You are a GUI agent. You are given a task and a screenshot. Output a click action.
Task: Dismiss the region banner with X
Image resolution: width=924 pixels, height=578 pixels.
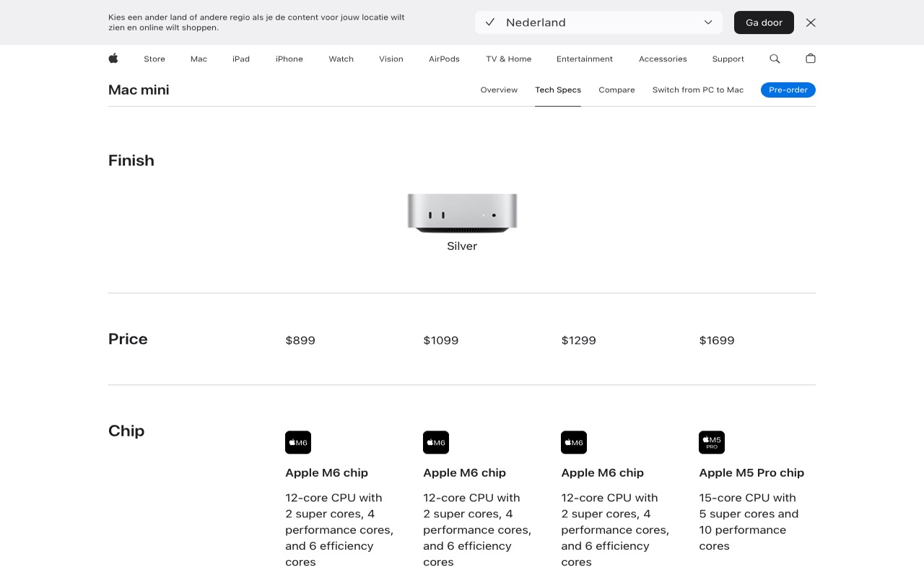811,22
